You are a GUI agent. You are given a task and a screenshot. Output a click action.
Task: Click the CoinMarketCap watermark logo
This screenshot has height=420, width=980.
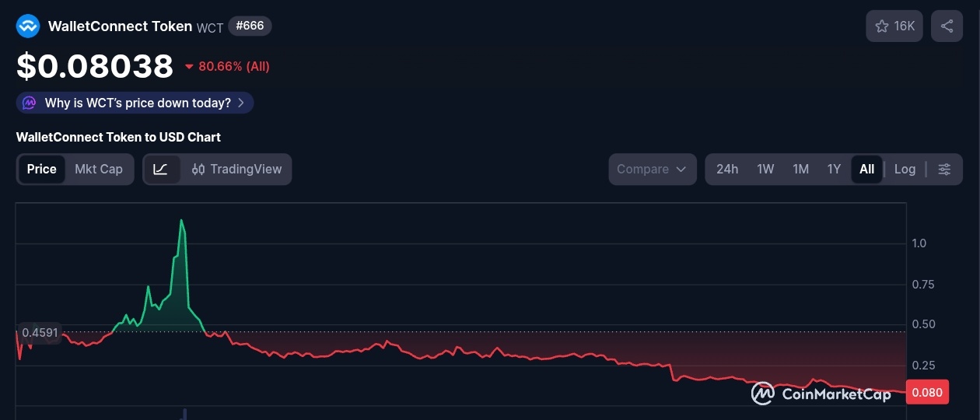pos(821,394)
